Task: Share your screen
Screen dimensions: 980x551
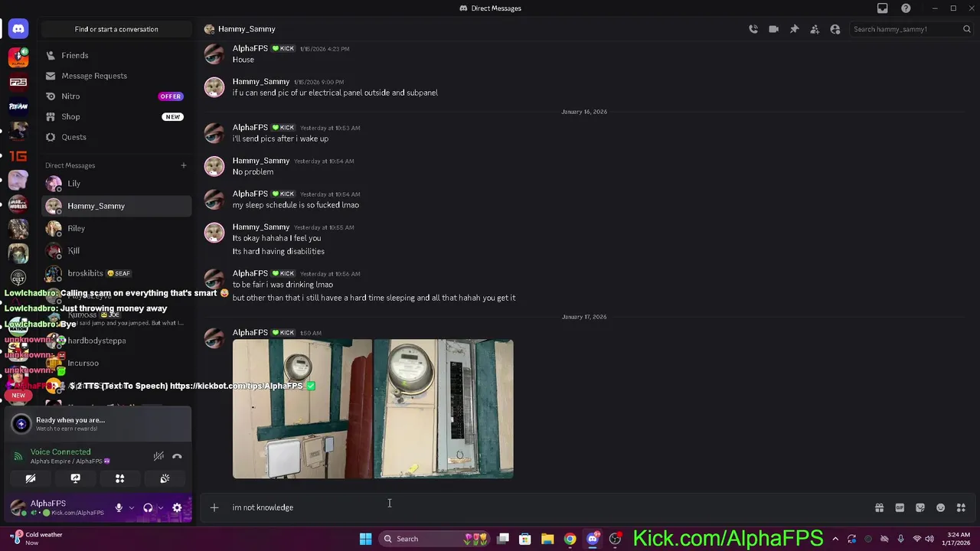Action: tap(75, 478)
